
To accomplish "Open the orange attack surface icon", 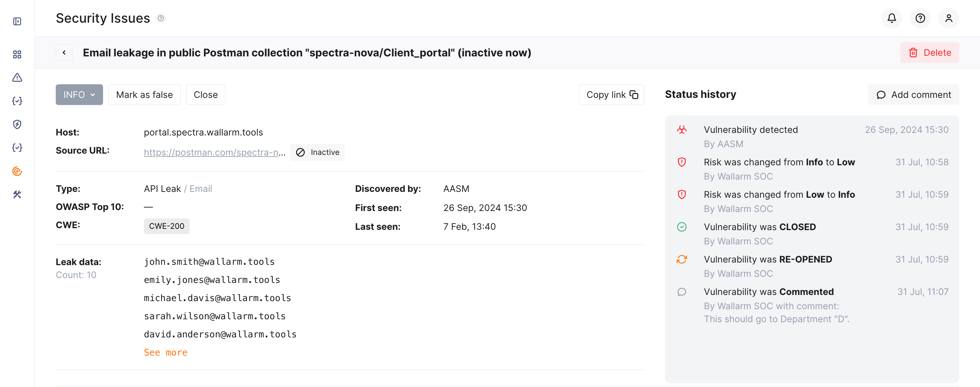I will (17, 171).
